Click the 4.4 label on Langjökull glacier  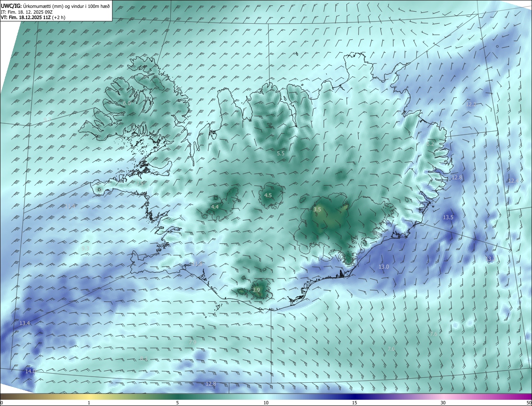(215, 207)
